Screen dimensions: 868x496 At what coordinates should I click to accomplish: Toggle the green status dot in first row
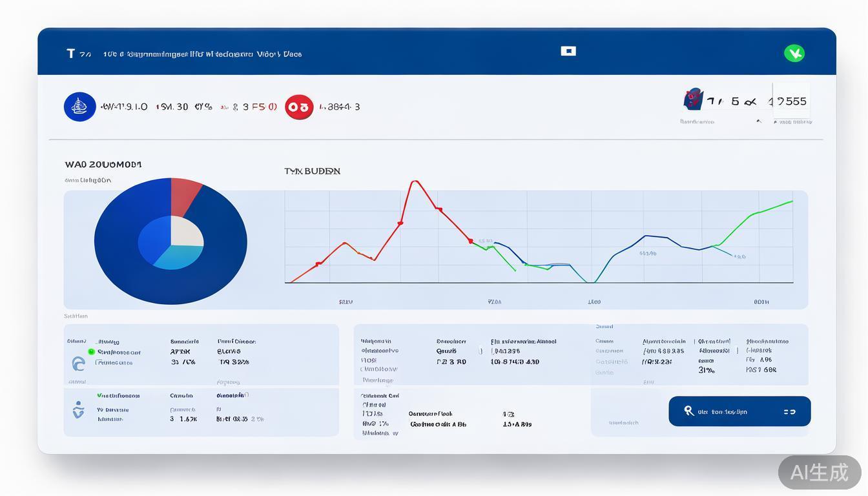click(x=92, y=352)
